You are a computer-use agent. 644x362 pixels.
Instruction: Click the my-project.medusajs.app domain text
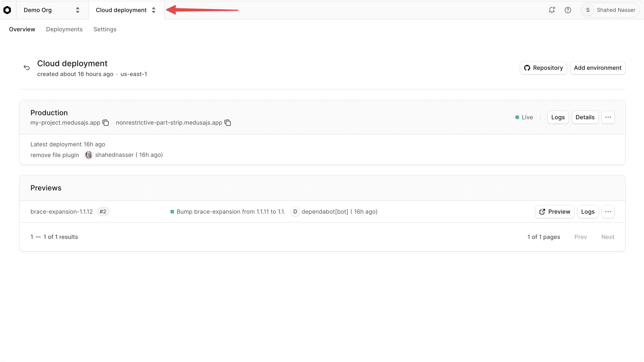pyautogui.click(x=65, y=123)
